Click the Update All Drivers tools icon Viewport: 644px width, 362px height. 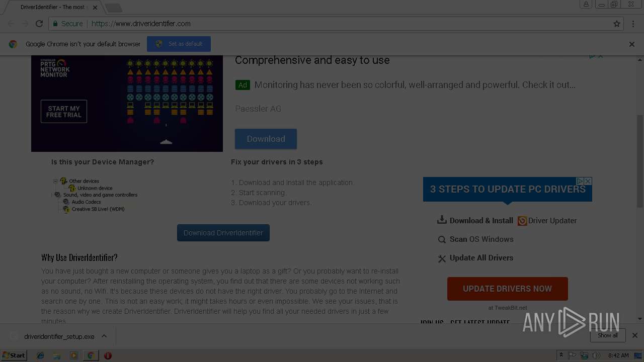click(x=442, y=258)
